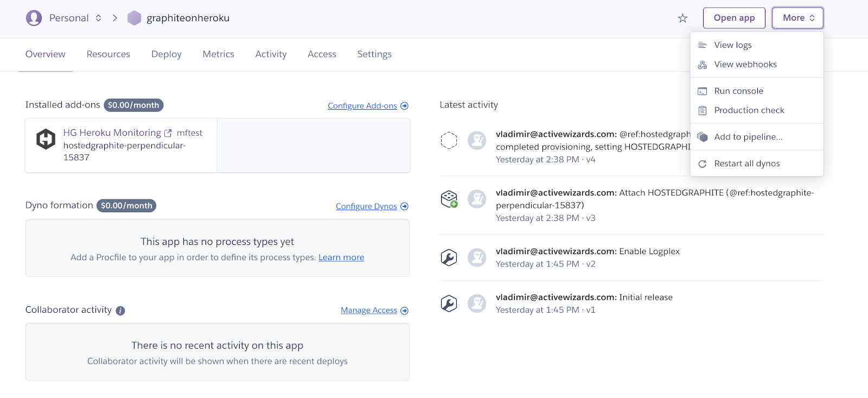Click the Yesterday at 1:45 PM · v2 timestamp
This screenshot has height=398, width=868.
tap(546, 264)
